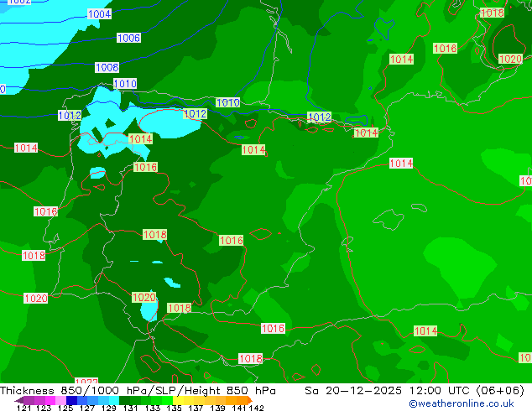Click the purple arrow tip of the legend

click(x=18, y=400)
